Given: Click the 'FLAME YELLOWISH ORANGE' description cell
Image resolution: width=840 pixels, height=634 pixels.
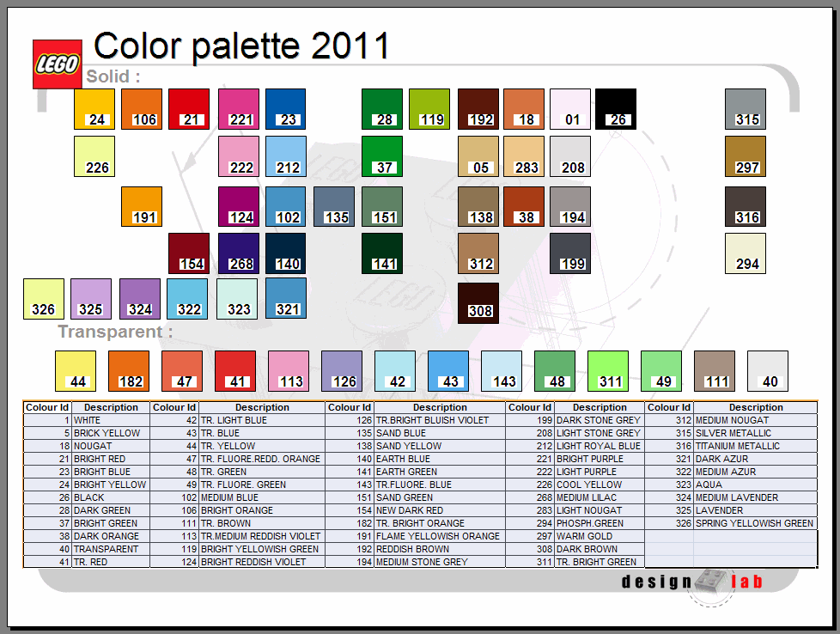Looking at the screenshot, I should pyautogui.click(x=439, y=536).
